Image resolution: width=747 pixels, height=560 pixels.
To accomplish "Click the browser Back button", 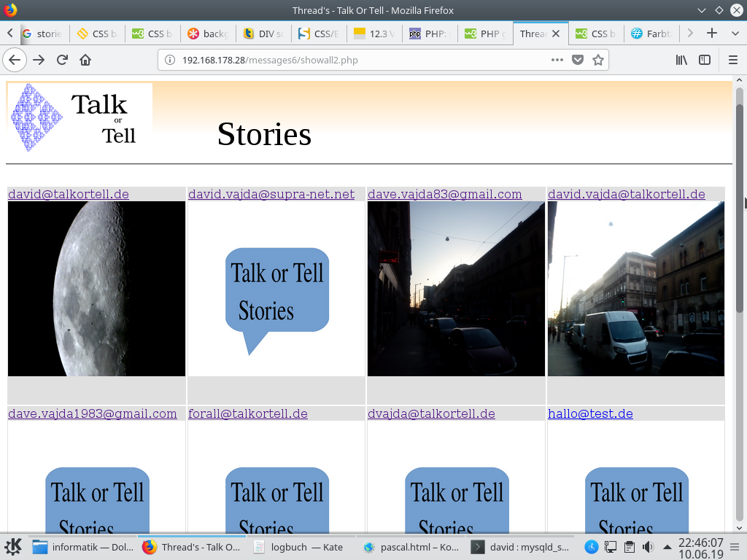I will (x=15, y=60).
